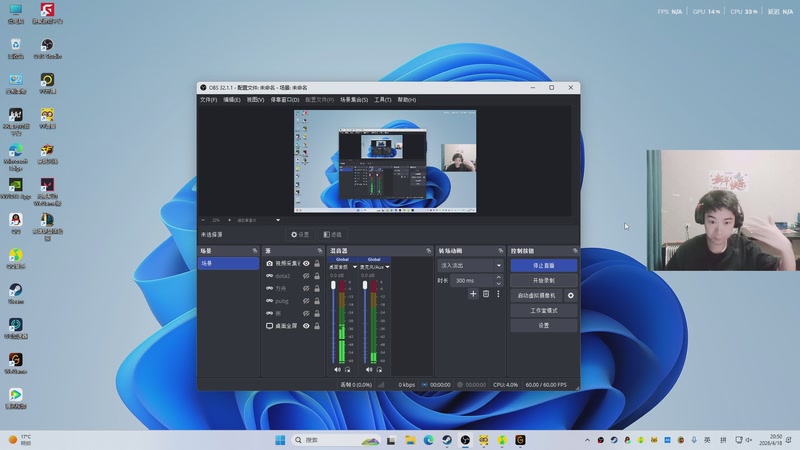Screen dimensions: 800x450
Task: Open the 停靠窗口(D) menu
Action: 285,99
